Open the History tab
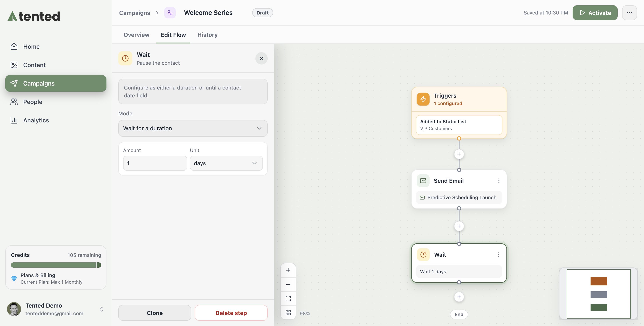Screen dimensions: 644x326 pyautogui.click(x=207, y=35)
